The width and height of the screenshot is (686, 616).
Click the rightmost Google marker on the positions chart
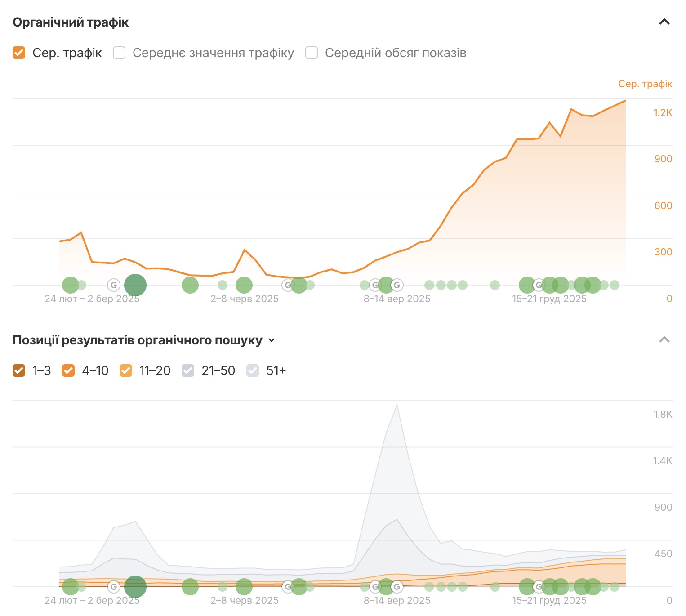(x=539, y=586)
